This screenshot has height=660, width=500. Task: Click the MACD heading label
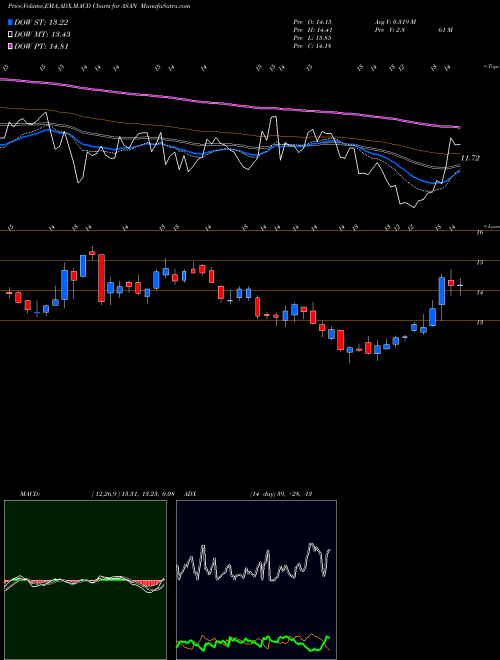(30, 494)
